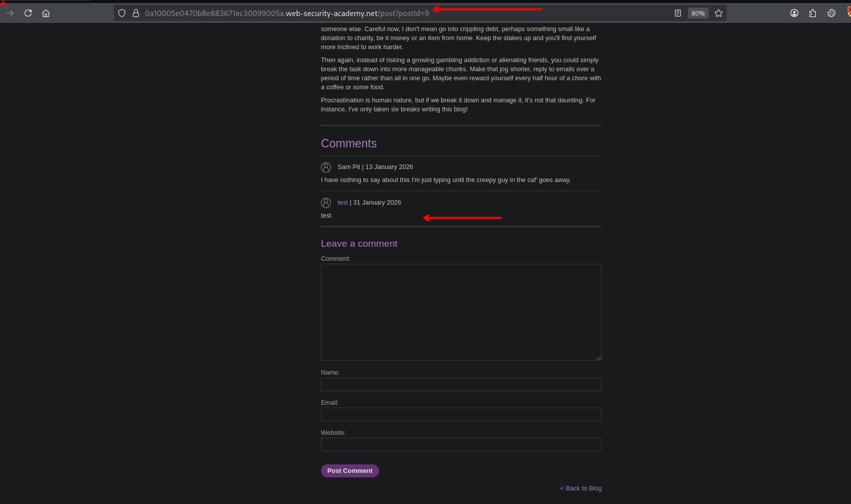Click the Name input field

[461, 385]
